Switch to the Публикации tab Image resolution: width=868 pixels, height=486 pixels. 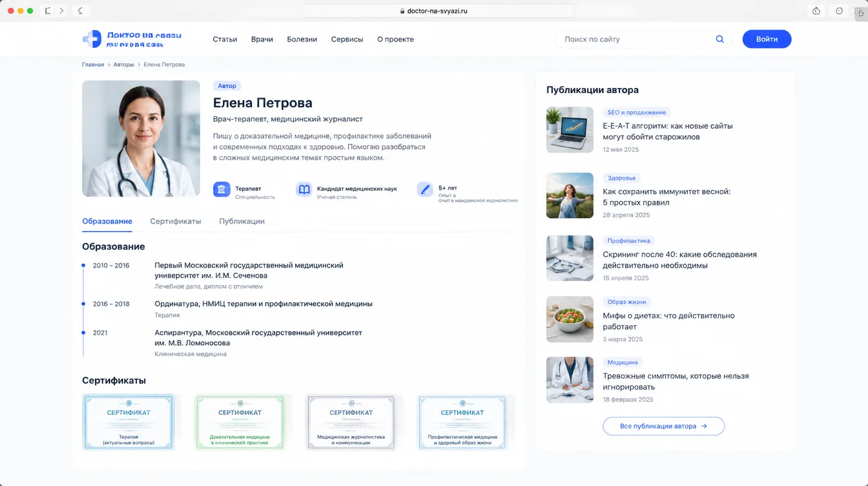point(242,222)
